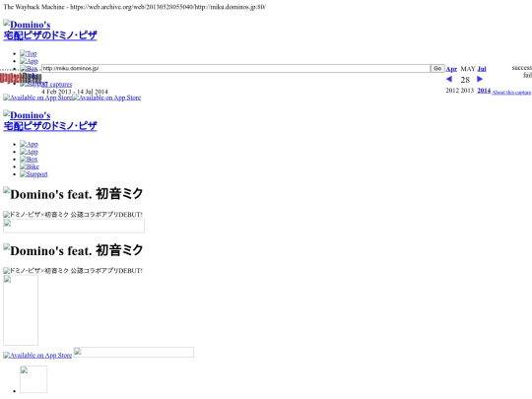Open the Top navigation link
Image resolution: width=532 pixels, height=399 pixels.
point(29,53)
